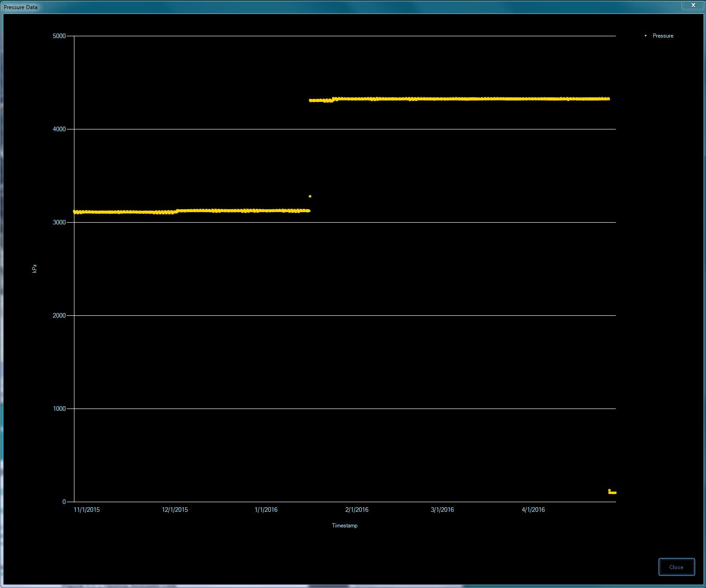Click the 11/1/2015 date label
This screenshot has height=588, width=706.
click(87, 510)
